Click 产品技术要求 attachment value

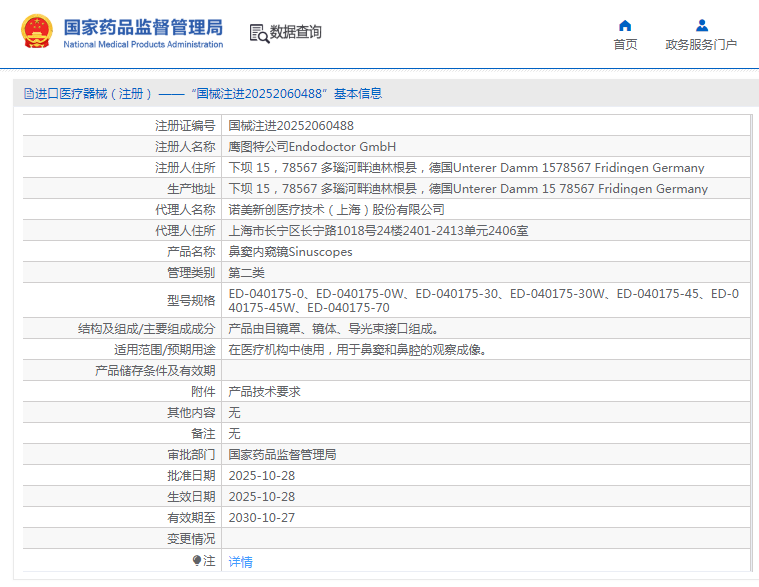coord(264,392)
